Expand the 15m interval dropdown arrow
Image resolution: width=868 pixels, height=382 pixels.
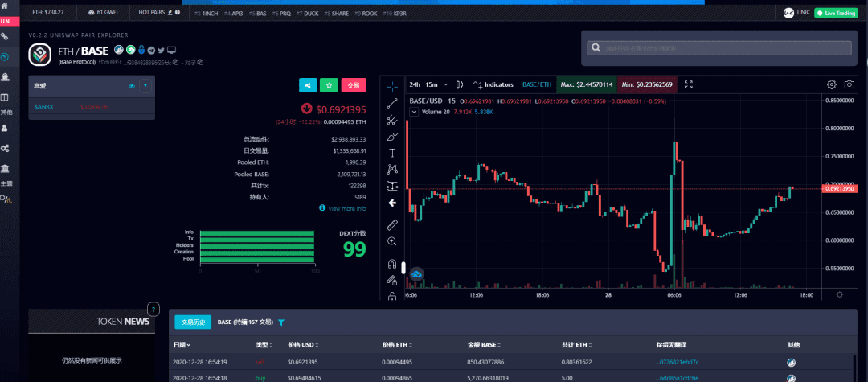coord(446,84)
